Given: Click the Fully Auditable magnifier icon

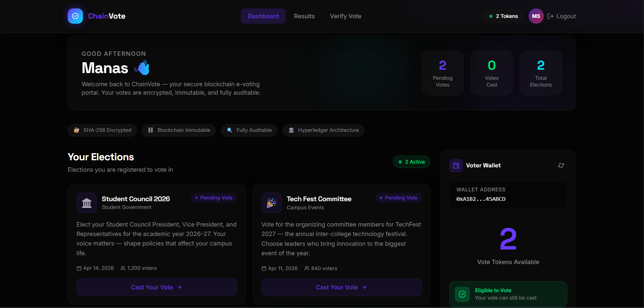Looking at the screenshot, I should coord(230,130).
